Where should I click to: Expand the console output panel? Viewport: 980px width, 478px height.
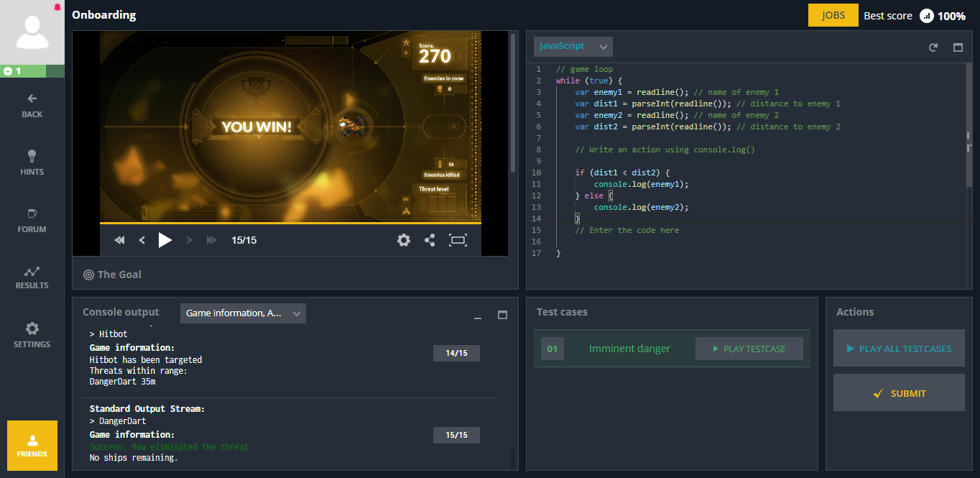tap(502, 315)
